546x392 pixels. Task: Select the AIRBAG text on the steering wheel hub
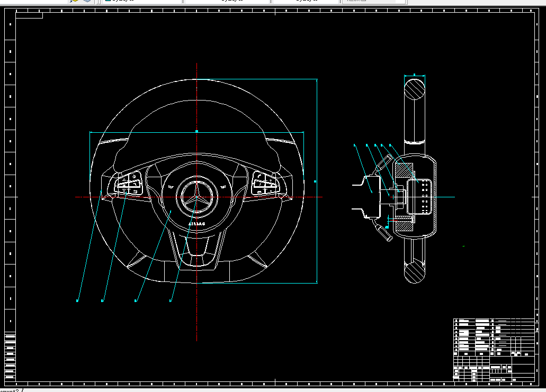197,224
